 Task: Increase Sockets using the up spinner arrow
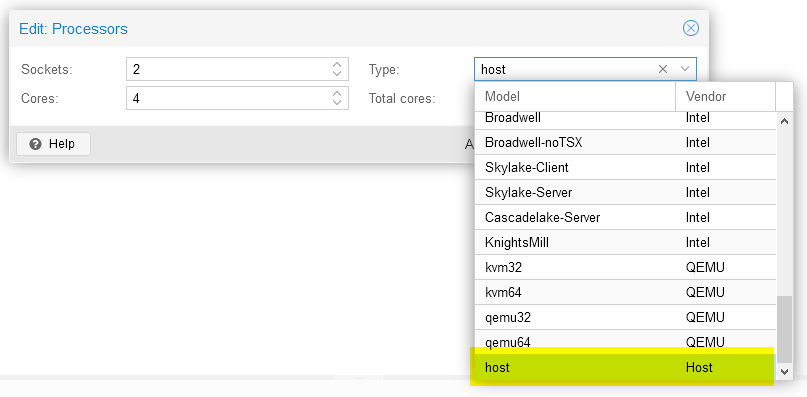tap(337, 65)
